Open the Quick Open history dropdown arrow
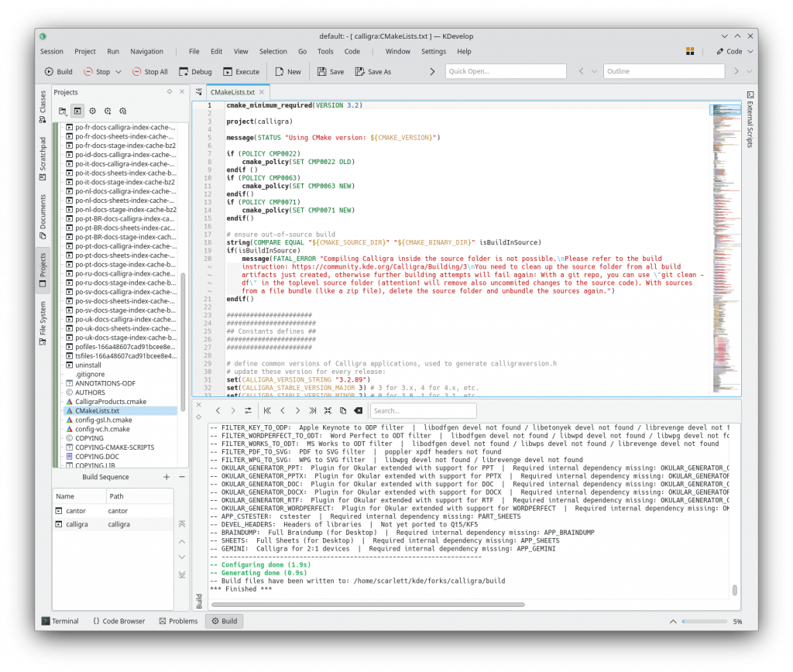This screenshot has height=672, width=793. click(594, 71)
